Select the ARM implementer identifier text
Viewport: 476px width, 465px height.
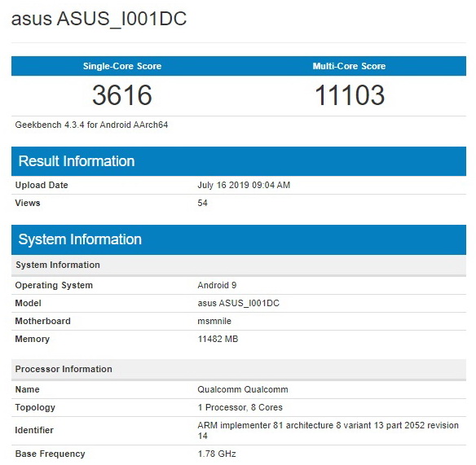point(328,431)
